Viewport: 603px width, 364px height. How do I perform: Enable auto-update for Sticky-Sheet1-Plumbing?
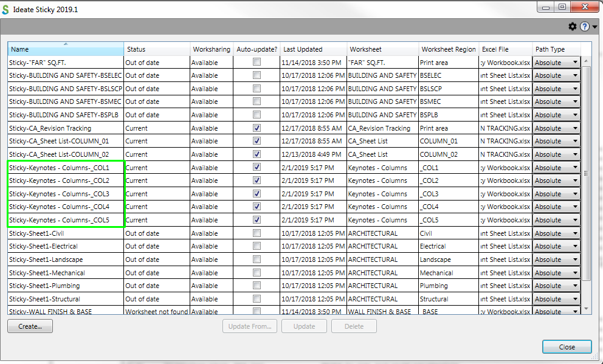tap(257, 285)
